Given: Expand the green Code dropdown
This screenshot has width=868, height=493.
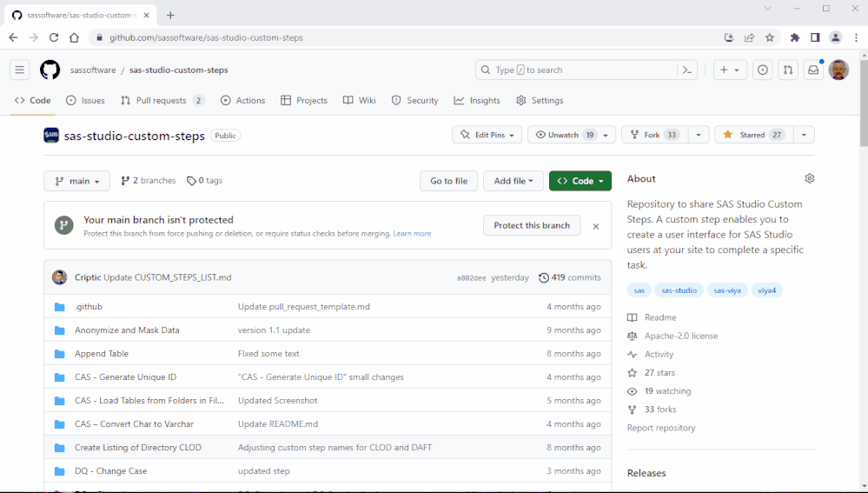Looking at the screenshot, I should point(580,181).
